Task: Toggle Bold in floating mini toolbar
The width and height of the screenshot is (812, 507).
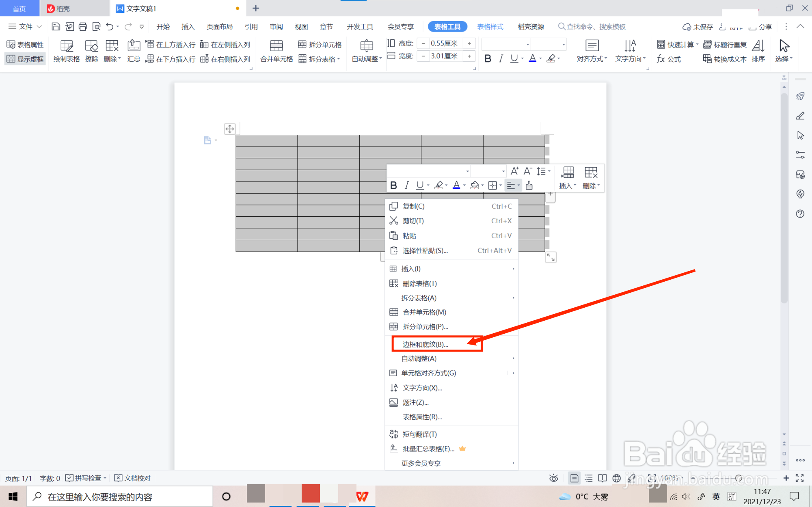Action: click(x=393, y=186)
